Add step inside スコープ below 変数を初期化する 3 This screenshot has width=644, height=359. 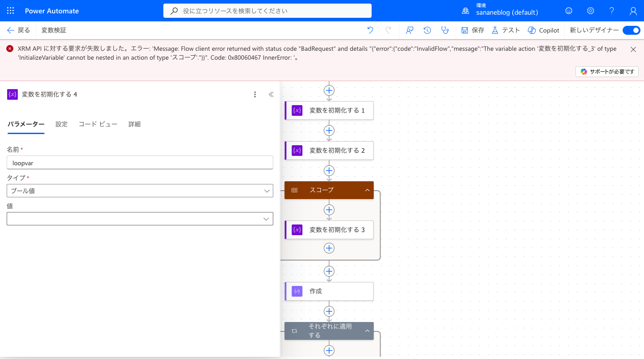329,248
